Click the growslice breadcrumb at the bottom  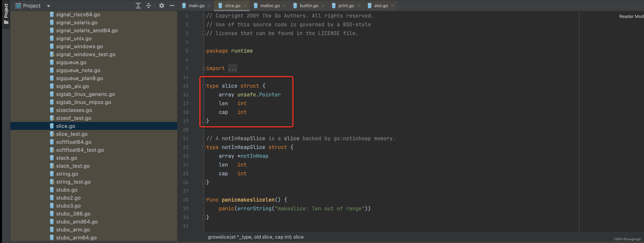[255, 237]
